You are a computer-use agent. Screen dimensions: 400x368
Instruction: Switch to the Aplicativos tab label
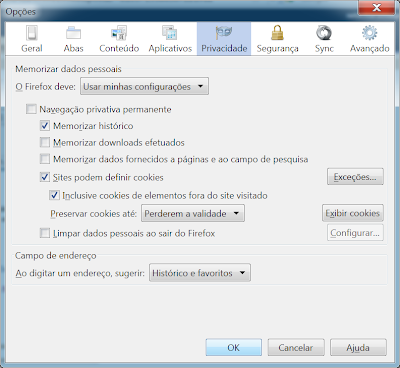point(170,48)
